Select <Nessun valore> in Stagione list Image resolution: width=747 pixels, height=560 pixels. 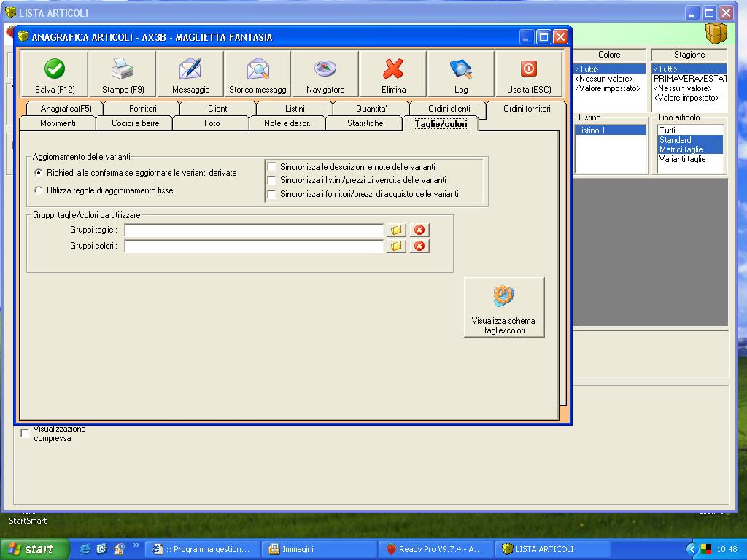pyautogui.click(x=689, y=88)
